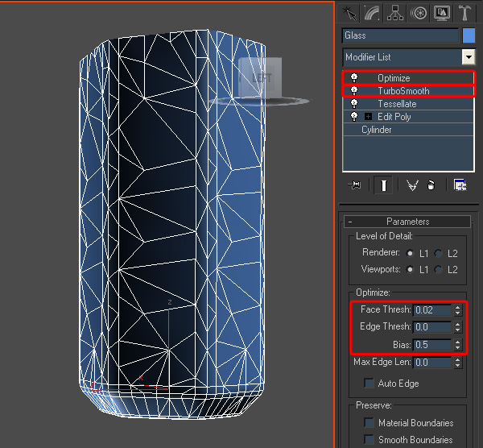Open the Modify command panel tab
483x448 pixels.
click(x=372, y=13)
